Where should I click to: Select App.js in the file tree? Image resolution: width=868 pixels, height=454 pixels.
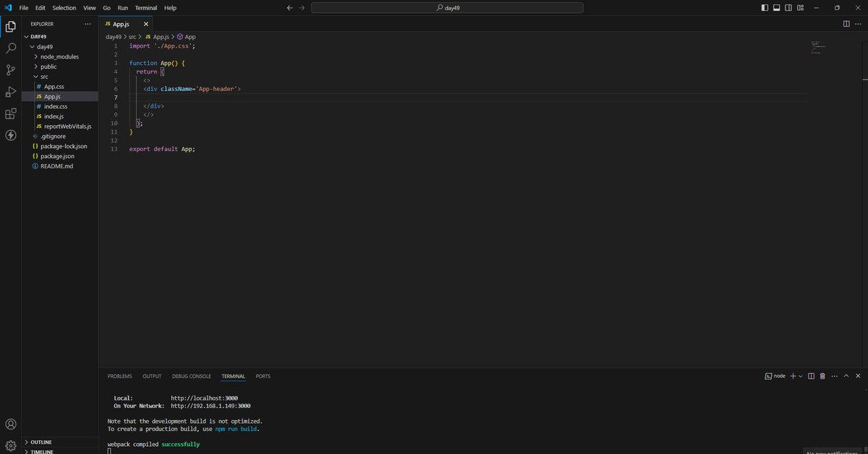point(60,96)
